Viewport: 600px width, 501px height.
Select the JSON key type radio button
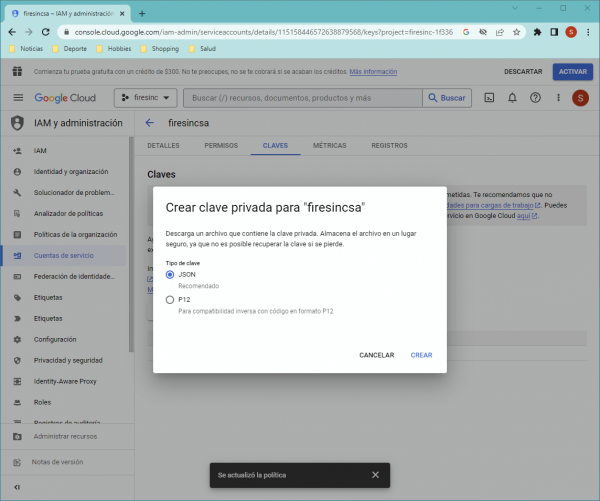pos(170,274)
